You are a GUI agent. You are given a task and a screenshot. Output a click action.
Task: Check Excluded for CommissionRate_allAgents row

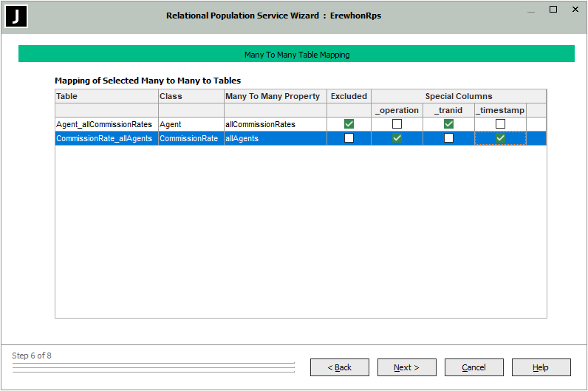point(349,138)
